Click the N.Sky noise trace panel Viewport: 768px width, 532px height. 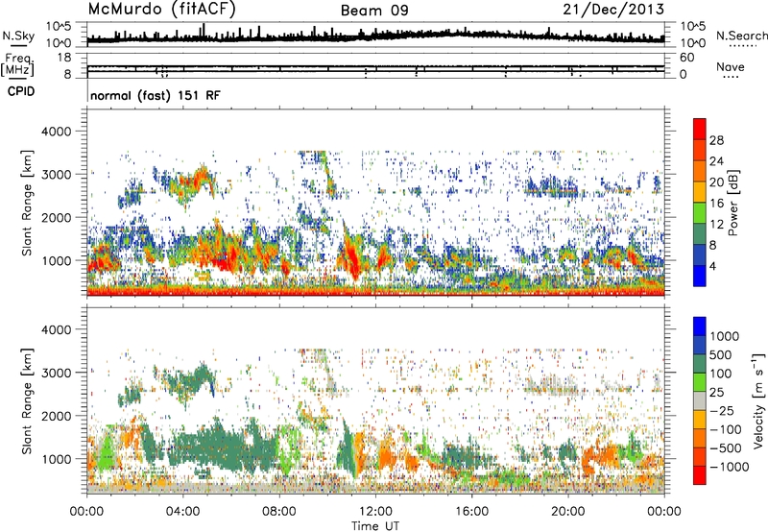pos(375,35)
